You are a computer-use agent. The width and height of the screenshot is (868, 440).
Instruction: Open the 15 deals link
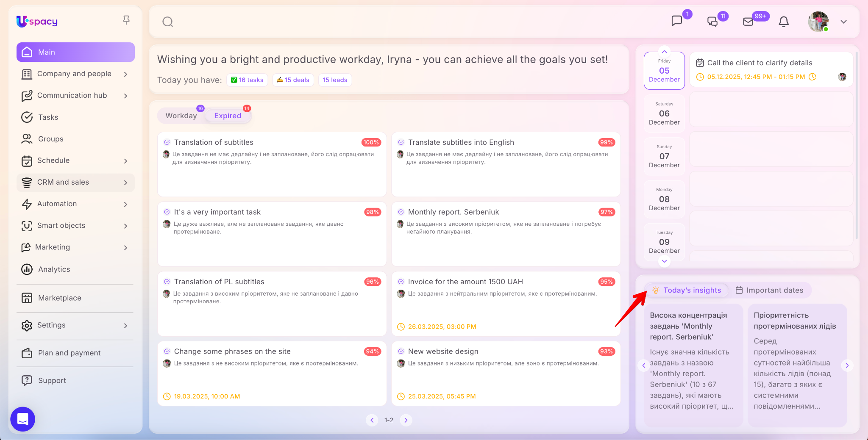pyautogui.click(x=293, y=80)
